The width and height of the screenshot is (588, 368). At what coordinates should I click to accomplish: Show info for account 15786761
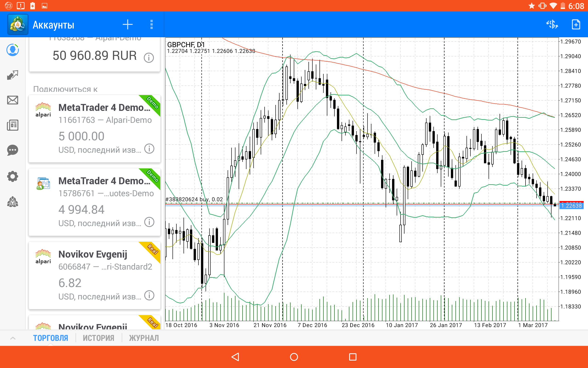pos(149,222)
